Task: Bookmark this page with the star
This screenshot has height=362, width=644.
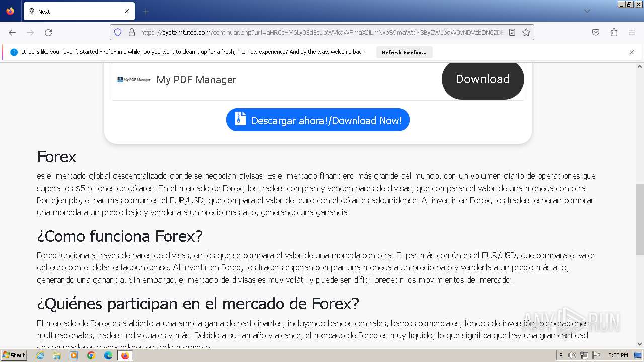Action: click(x=526, y=32)
